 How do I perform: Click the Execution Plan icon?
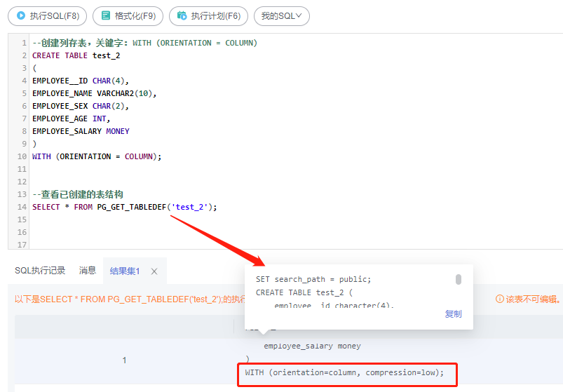(182, 16)
